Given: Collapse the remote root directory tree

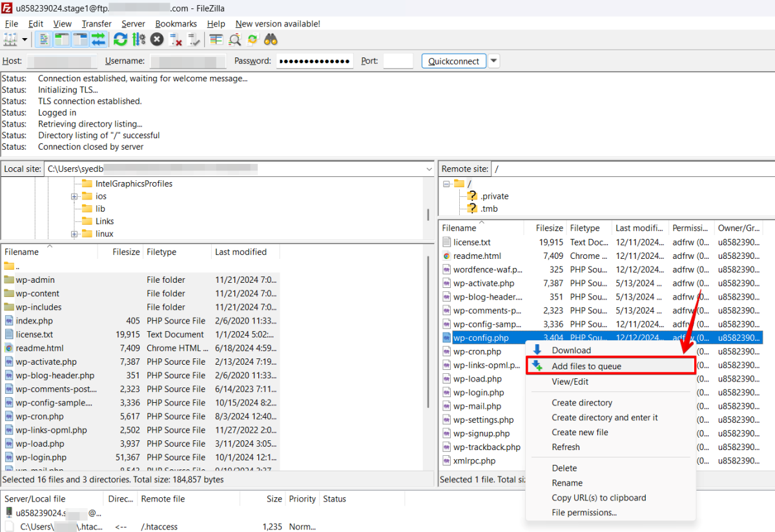Looking at the screenshot, I should [445, 183].
